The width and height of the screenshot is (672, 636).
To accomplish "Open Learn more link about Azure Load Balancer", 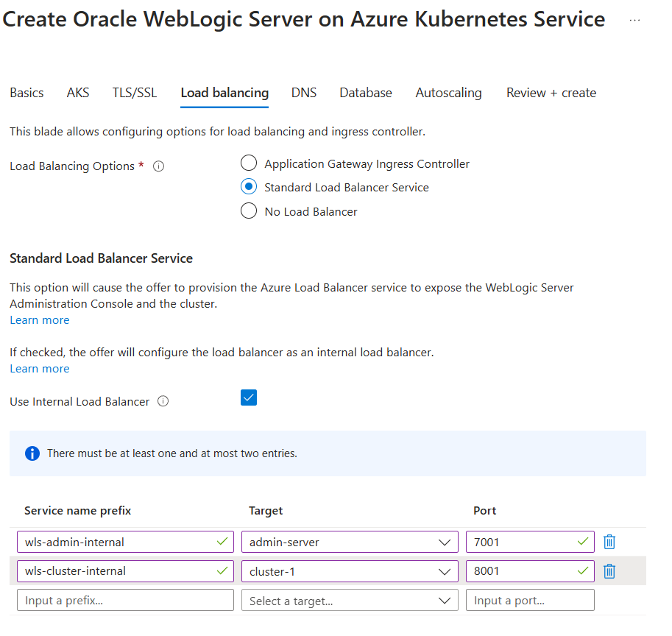I will coord(40,320).
